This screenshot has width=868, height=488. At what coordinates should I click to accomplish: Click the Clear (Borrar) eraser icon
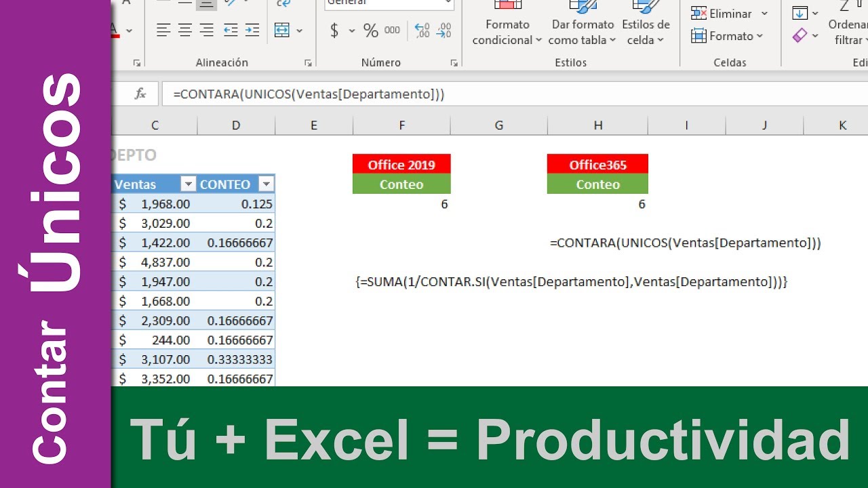(800, 35)
